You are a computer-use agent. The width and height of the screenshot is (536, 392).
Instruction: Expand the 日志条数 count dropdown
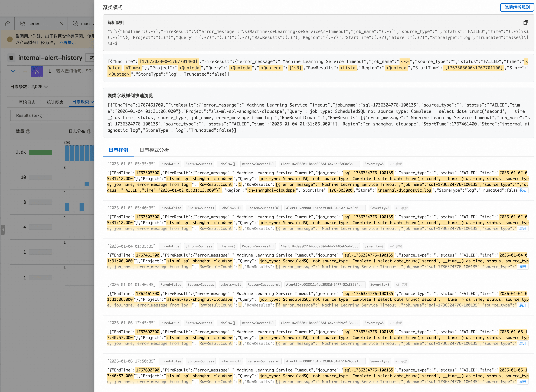click(46, 87)
